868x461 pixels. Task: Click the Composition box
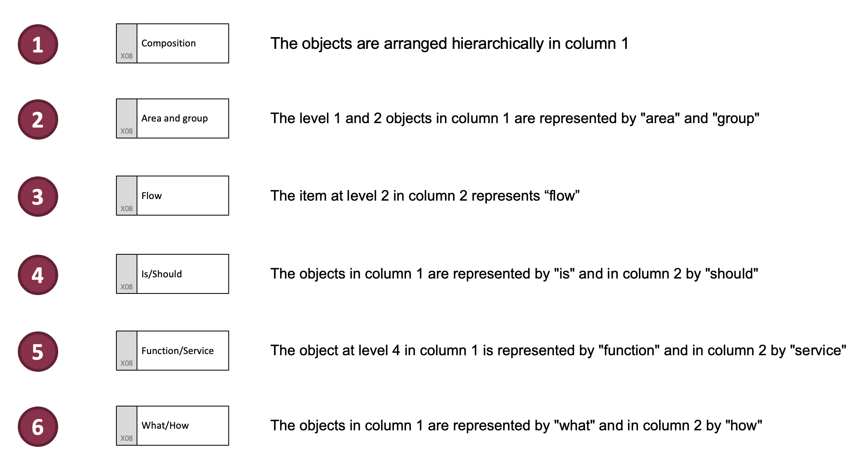173,44
